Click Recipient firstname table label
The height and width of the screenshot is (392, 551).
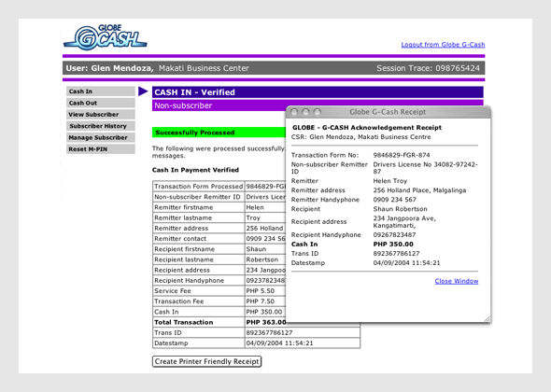point(185,249)
